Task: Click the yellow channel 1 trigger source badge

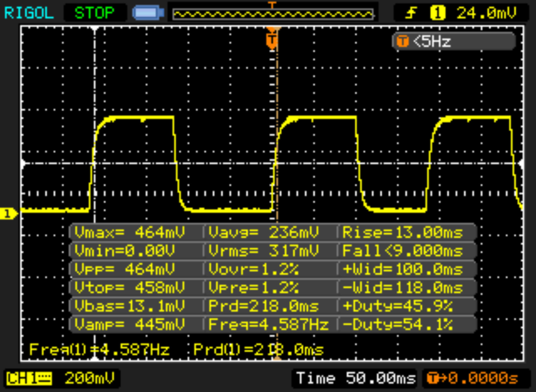Action: tap(437, 13)
